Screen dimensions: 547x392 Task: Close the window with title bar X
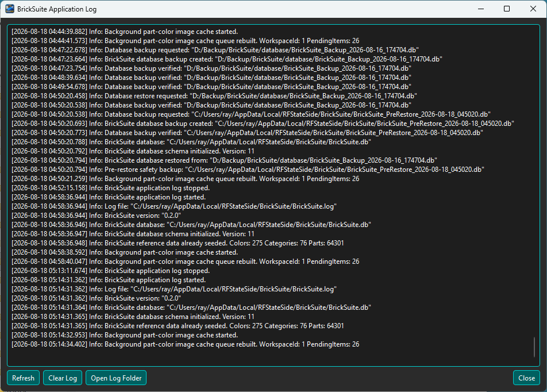coord(533,9)
